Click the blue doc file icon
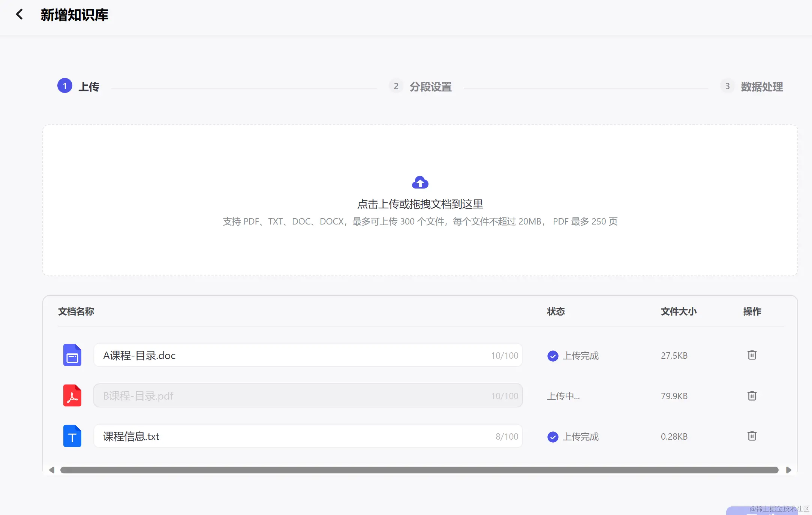 tap(72, 355)
